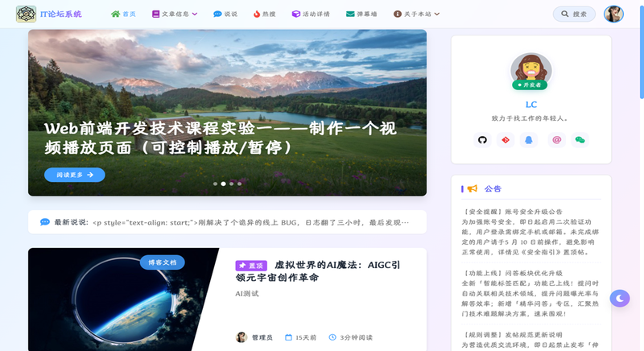Open the article 虚拟世界的AI魔法 title
This screenshot has width=644, height=351.
[x=318, y=271]
